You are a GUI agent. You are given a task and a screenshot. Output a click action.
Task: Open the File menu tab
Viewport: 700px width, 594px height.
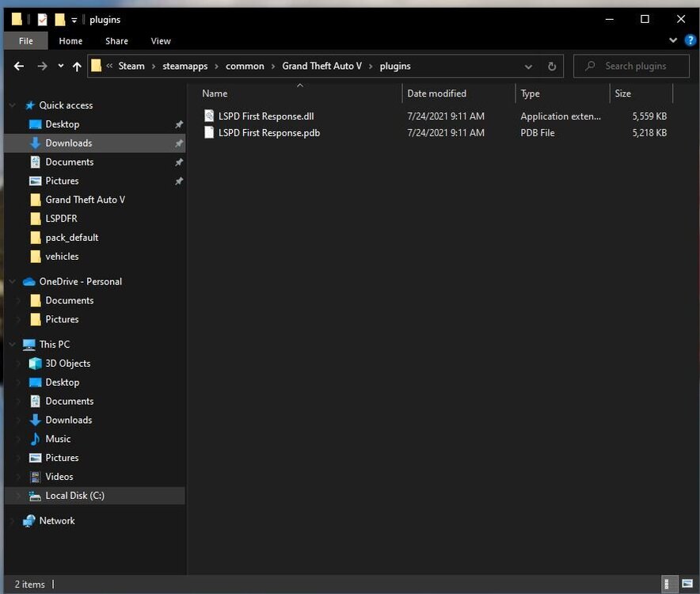click(26, 40)
